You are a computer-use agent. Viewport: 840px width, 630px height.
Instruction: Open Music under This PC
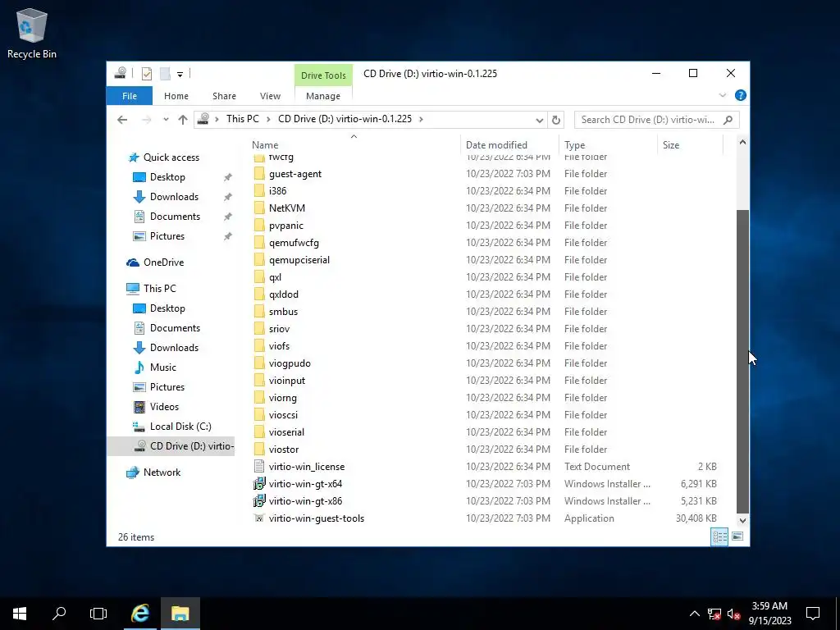coord(163,367)
